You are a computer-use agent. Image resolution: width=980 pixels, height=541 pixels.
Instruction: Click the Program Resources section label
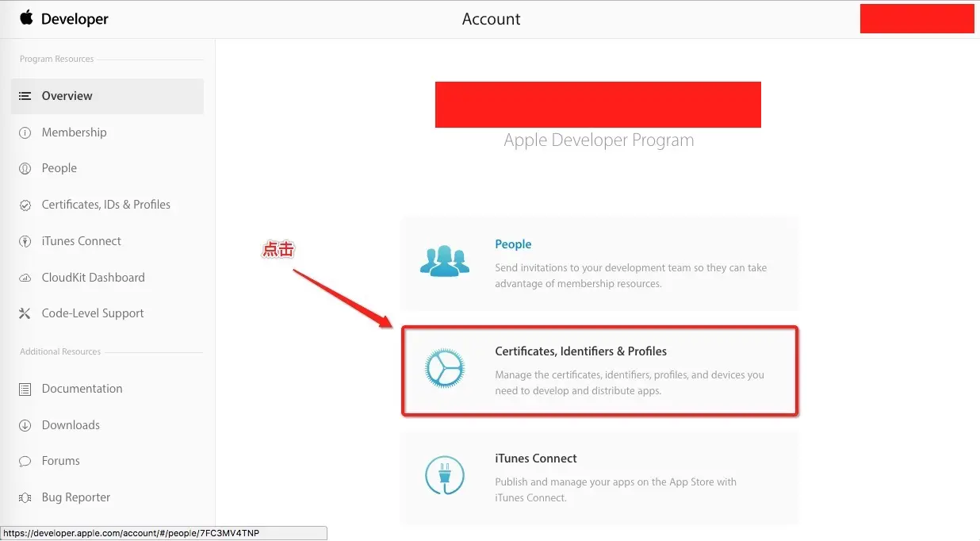click(x=56, y=59)
